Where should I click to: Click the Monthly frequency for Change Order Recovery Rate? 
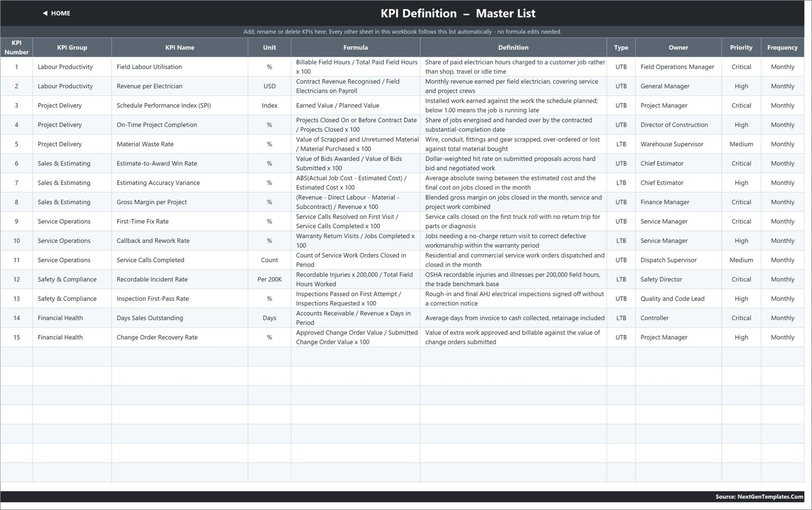pyautogui.click(x=782, y=337)
